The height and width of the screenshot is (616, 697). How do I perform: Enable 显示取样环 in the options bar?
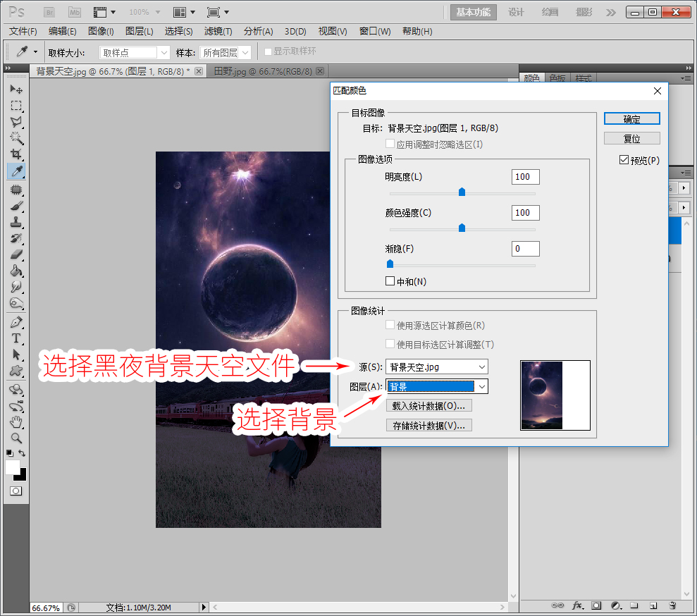(269, 51)
